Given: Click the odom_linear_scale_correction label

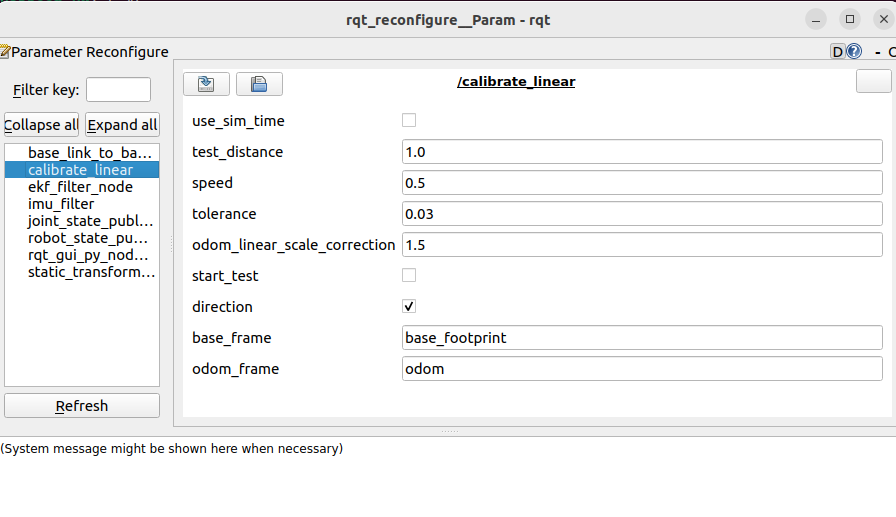Looking at the screenshot, I should tap(294, 245).
